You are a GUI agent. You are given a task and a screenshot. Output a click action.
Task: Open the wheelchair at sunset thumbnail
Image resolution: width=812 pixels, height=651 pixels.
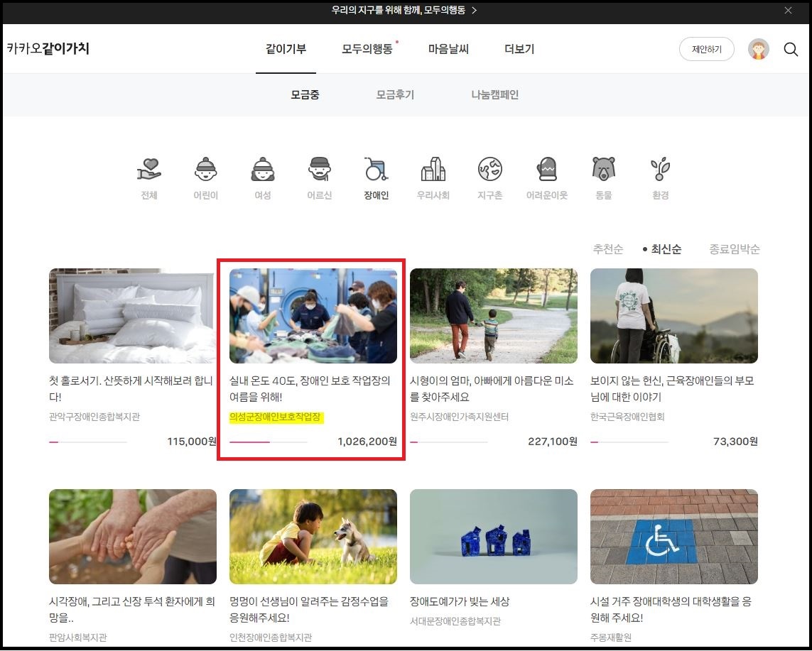point(673,316)
